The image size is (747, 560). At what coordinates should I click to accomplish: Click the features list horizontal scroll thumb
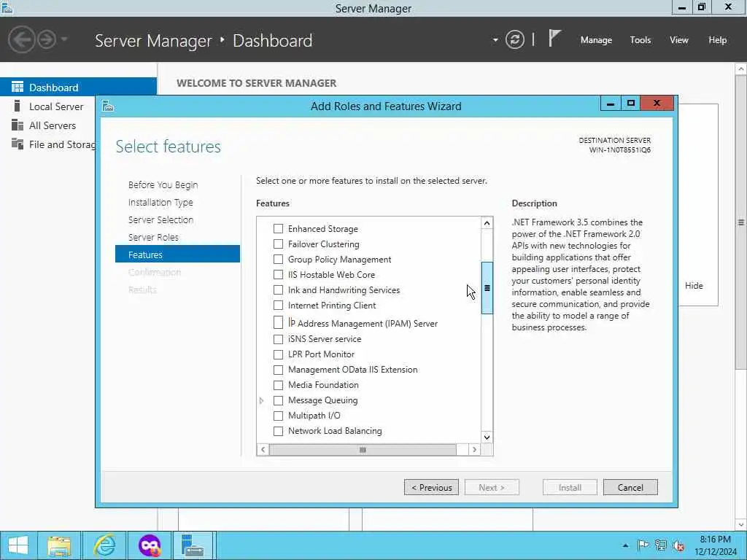[363, 449]
